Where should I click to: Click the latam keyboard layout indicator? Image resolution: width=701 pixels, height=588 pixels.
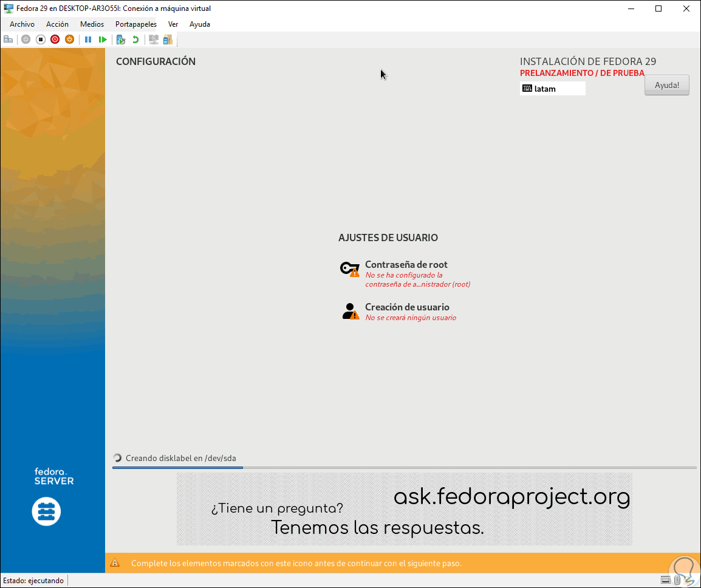point(553,89)
